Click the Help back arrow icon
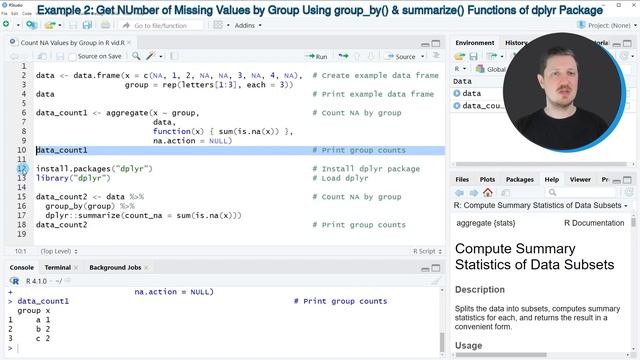This screenshot has height=360, width=640. [460, 193]
